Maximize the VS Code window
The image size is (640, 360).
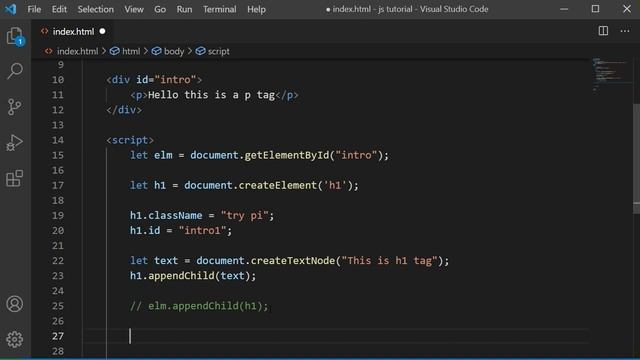tap(595, 9)
